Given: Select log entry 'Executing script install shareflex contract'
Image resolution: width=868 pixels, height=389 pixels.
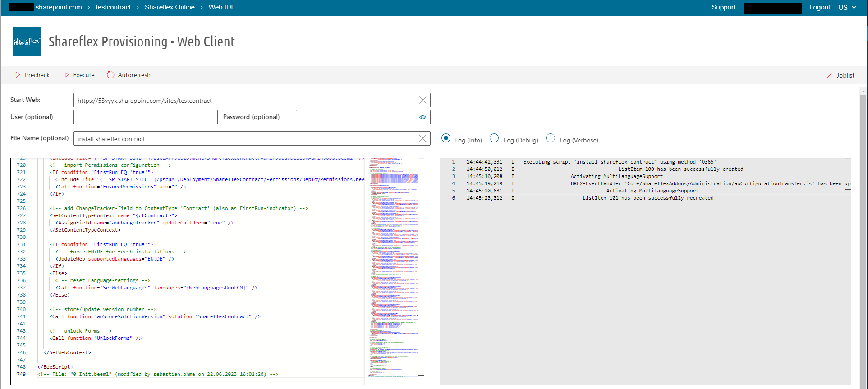Looking at the screenshot, I should (620, 162).
